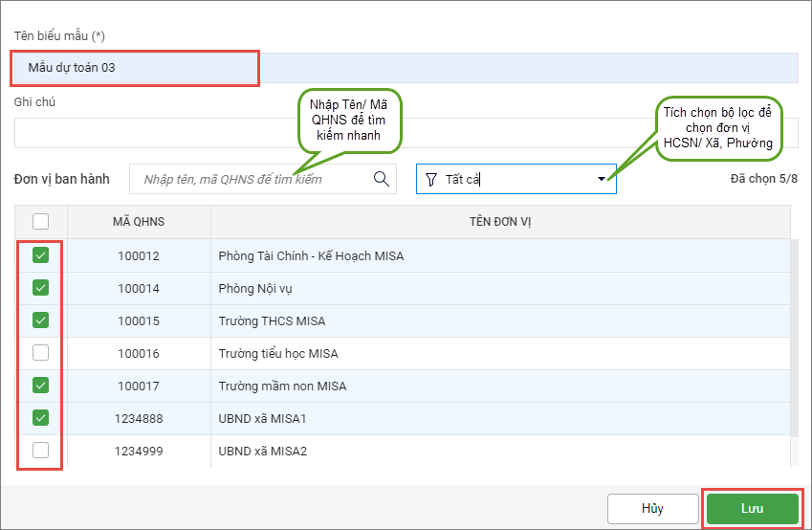Click the search magnifier icon

[381, 179]
